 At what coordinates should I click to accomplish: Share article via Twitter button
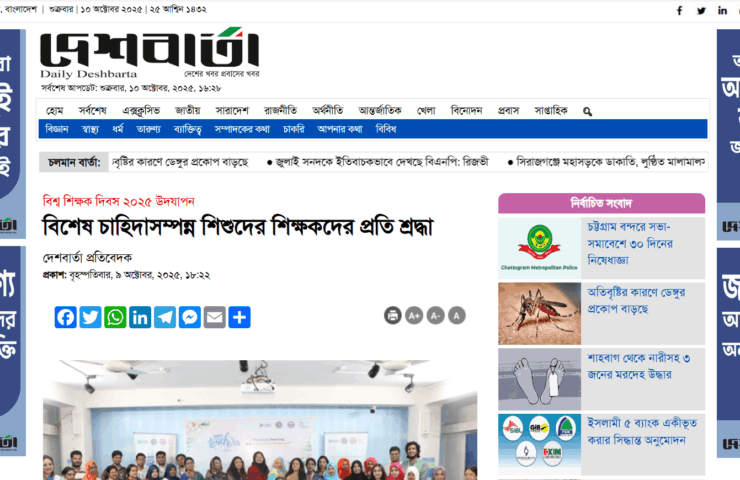pos(90,317)
